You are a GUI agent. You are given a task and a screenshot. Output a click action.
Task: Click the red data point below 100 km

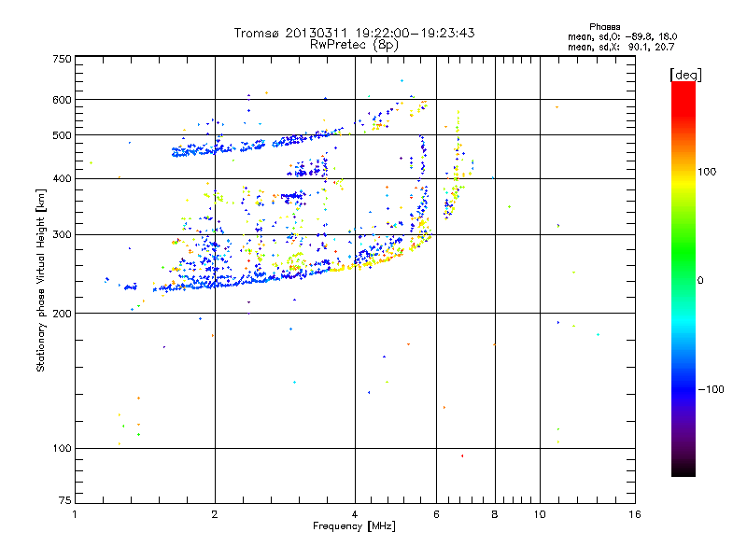pos(462,456)
